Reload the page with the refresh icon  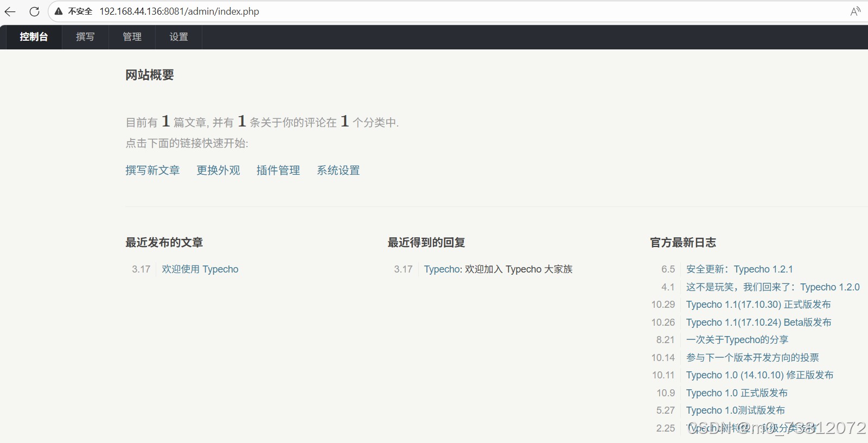(34, 11)
